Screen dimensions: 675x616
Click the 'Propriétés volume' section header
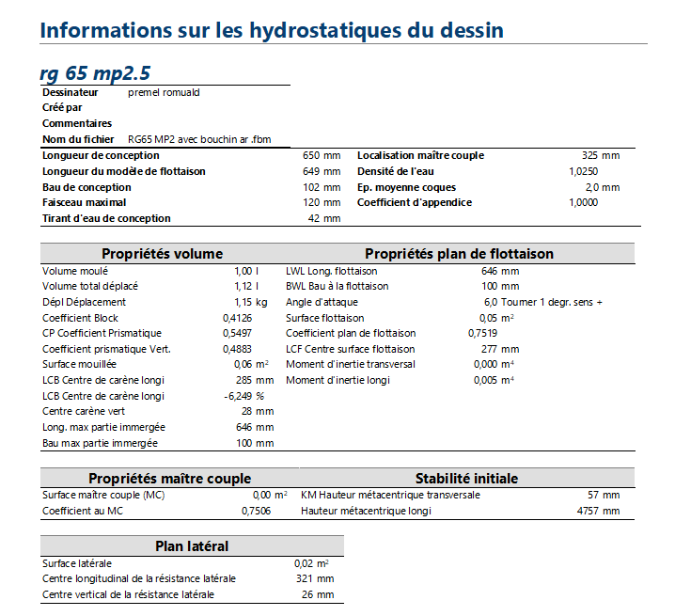click(163, 254)
